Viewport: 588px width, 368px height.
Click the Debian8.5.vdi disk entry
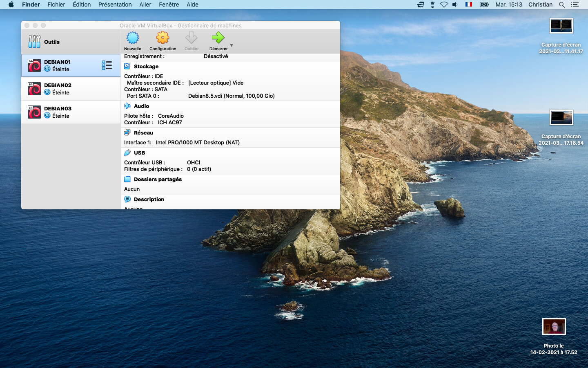pyautogui.click(x=231, y=96)
